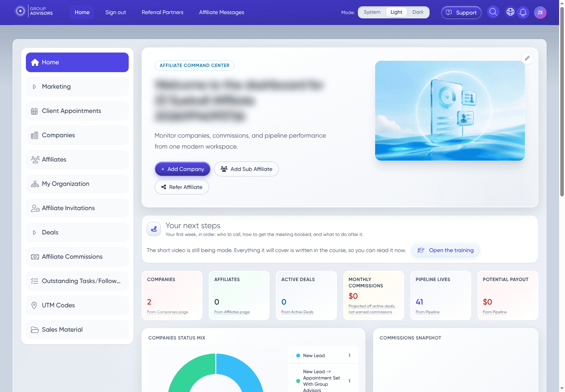565x392 pixels.
Task: Open the From Affiliates page link
Action: point(232,312)
